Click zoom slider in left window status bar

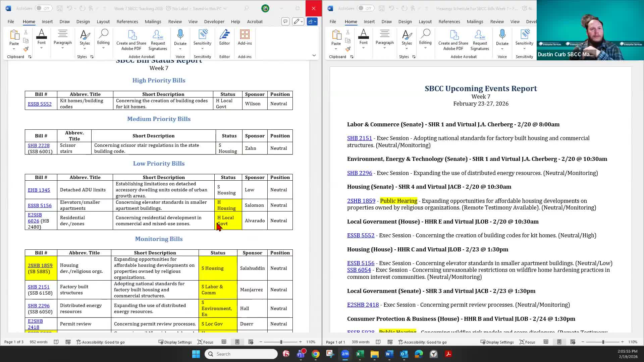[x=281, y=342]
